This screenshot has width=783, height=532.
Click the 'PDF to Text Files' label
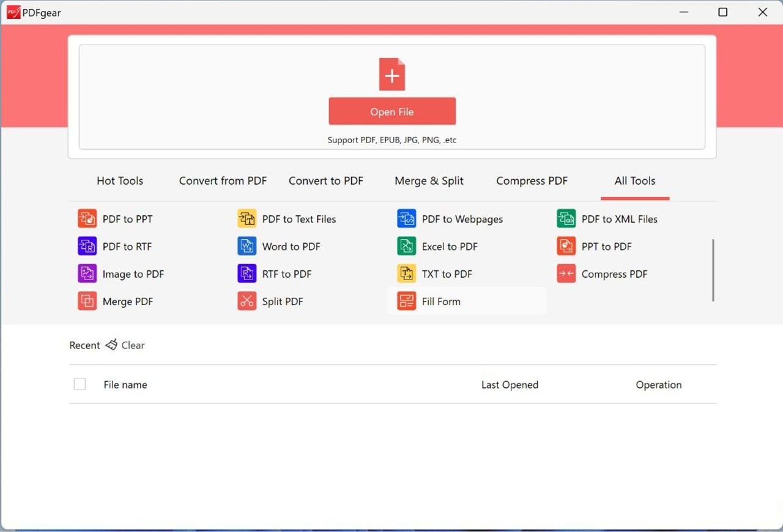(x=299, y=219)
